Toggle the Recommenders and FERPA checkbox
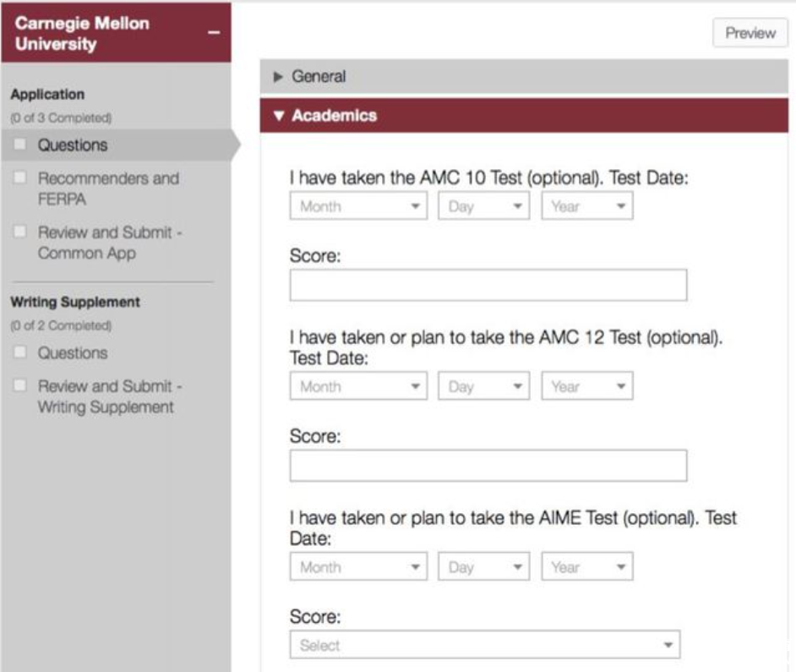This screenshot has height=672, width=796. (20, 178)
